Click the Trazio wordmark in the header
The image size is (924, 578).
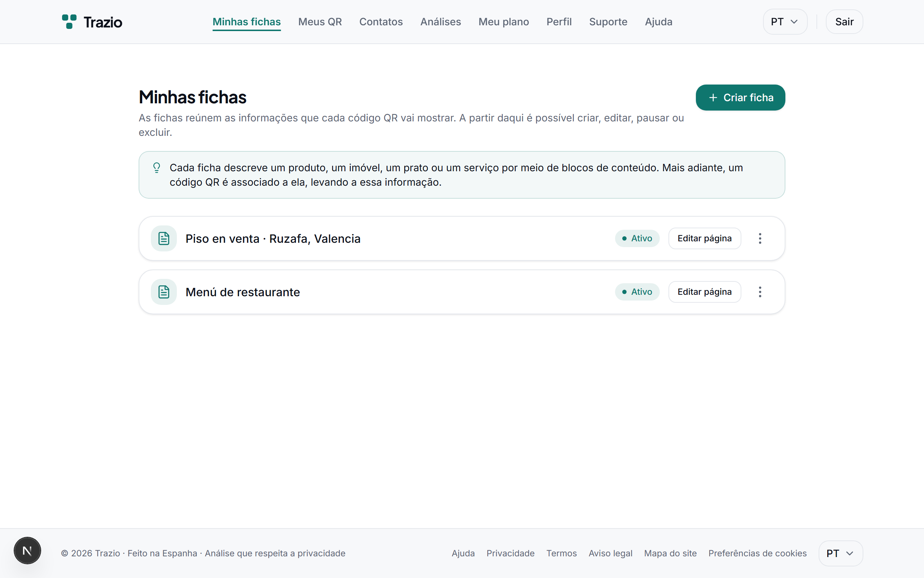click(103, 22)
